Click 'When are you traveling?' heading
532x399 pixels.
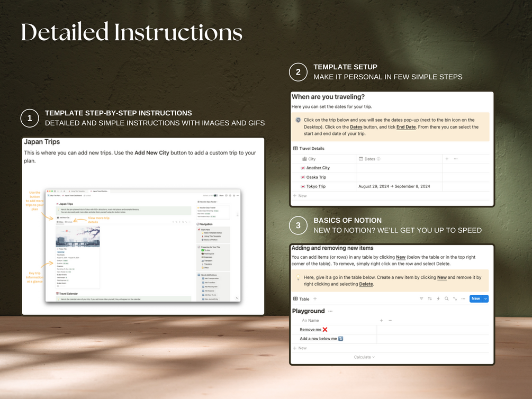(x=328, y=97)
